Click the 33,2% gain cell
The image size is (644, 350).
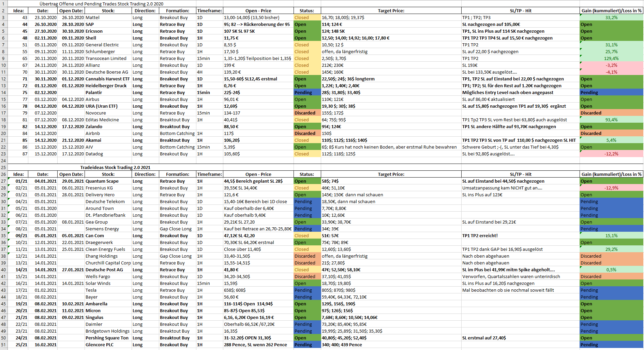pyautogui.click(x=611, y=17)
